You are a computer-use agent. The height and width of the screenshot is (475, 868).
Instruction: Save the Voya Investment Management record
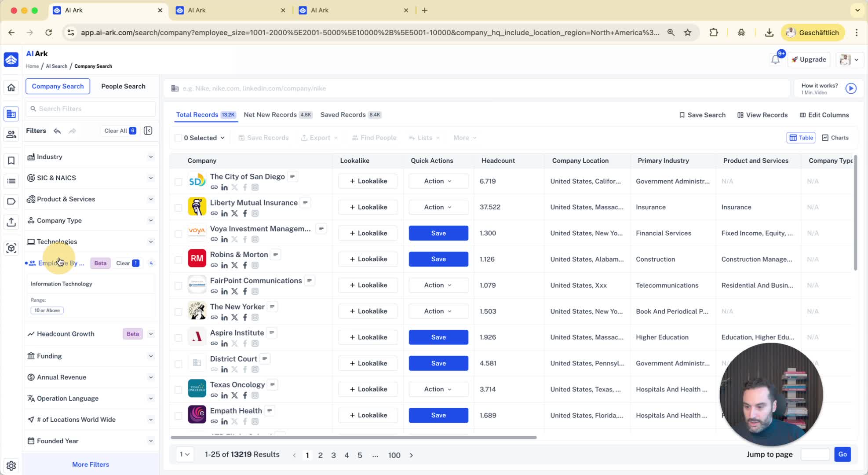point(438,233)
